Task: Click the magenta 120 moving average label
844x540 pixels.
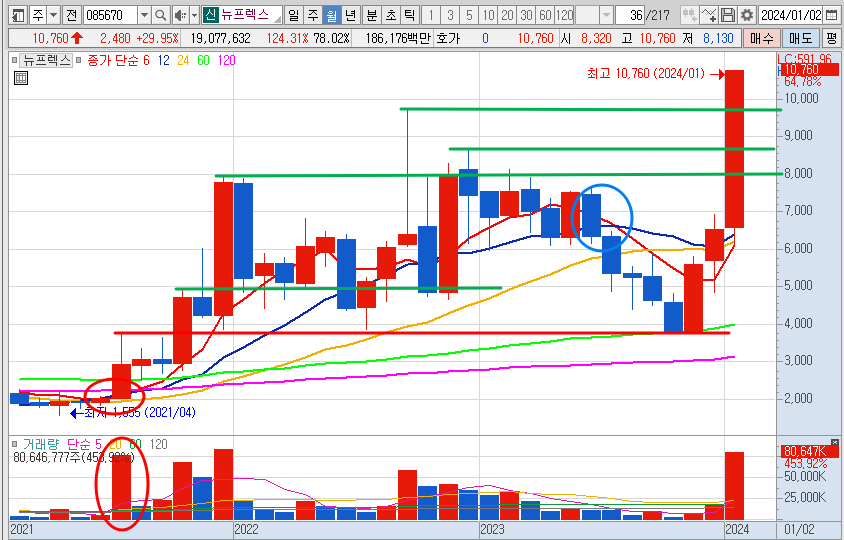Action: tap(227, 60)
